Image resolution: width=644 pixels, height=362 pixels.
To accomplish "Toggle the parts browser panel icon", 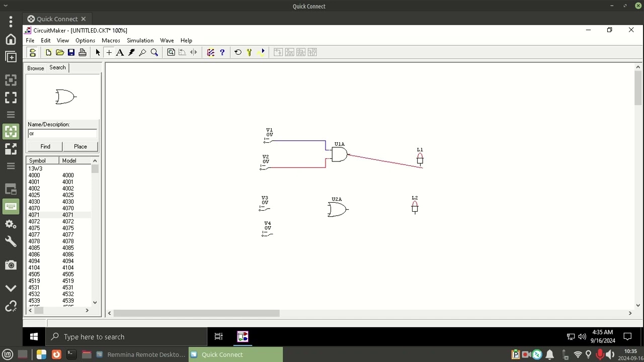I will click(33, 52).
